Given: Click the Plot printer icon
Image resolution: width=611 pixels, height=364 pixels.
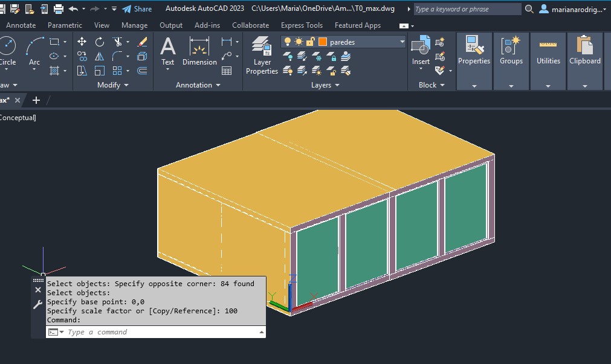Looking at the screenshot, I should click(59, 8).
